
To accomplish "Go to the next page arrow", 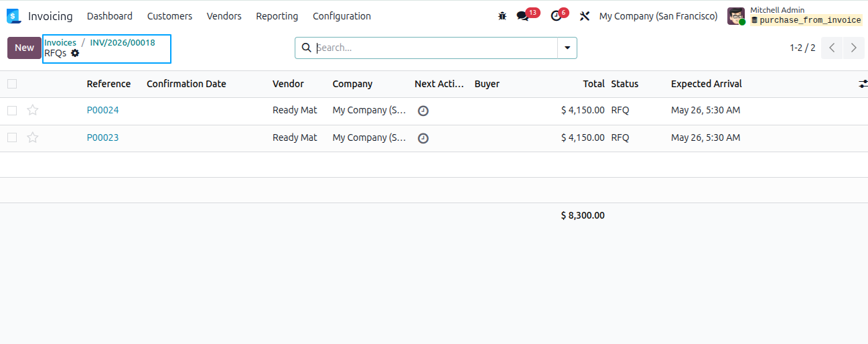I will pyautogui.click(x=853, y=48).
